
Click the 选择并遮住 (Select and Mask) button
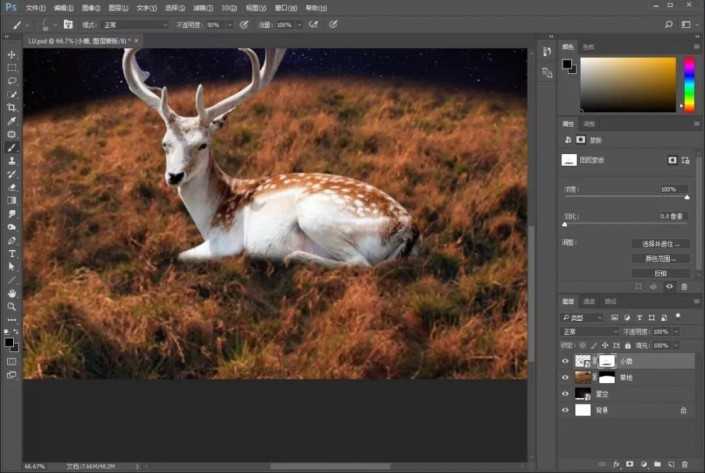pos(661,243)
